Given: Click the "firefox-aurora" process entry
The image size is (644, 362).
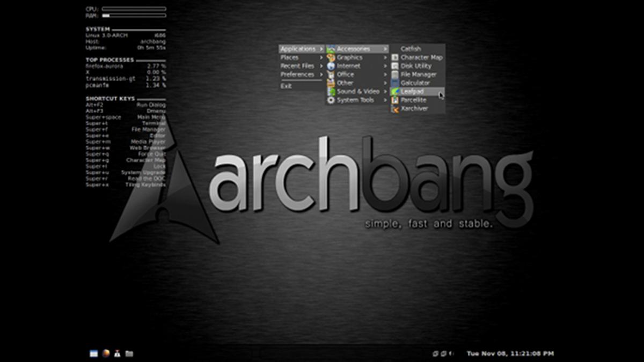Looking at the screenshot, I should pyautogui.click(x=126, y=66).
